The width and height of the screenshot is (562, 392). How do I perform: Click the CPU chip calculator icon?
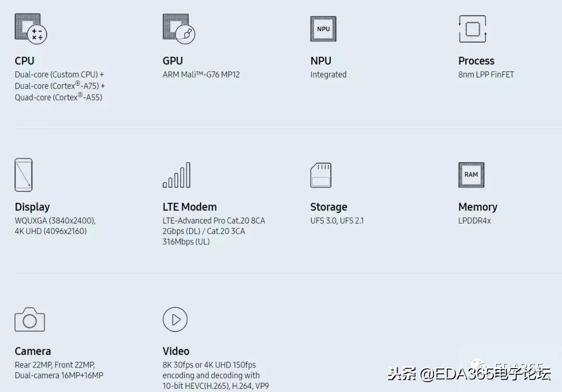31,29
